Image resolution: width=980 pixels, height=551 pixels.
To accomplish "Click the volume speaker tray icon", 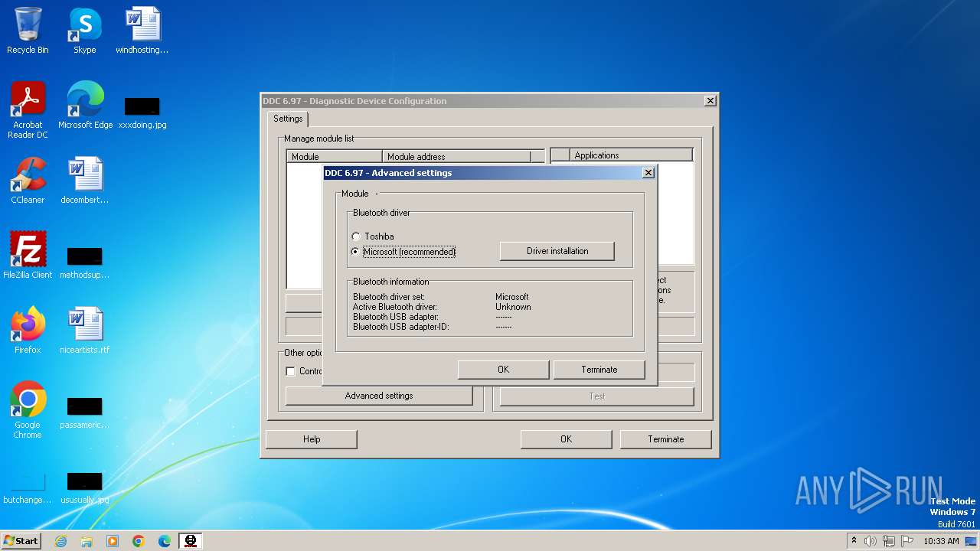I will coord(871,541).
